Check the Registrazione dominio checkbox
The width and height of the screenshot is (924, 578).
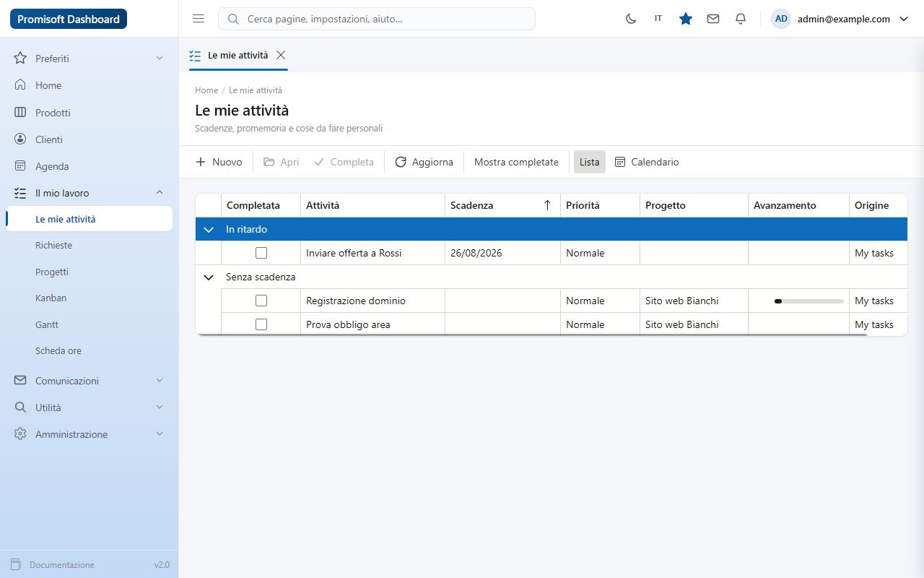point(261,301)
